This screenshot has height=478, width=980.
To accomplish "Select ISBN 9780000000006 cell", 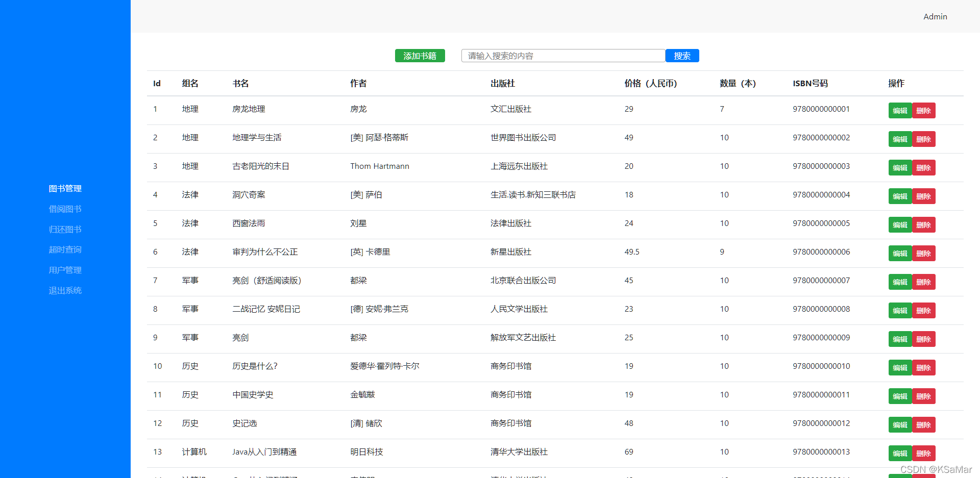I will (x=821, y=251).
